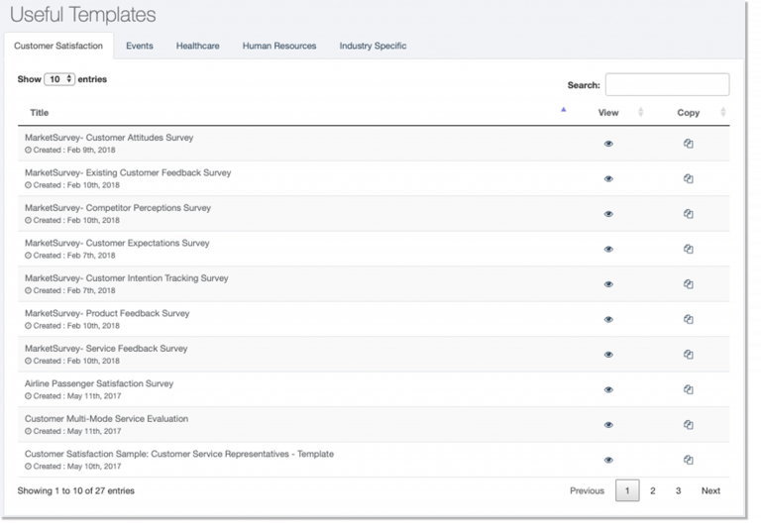This screenshot has height=532, width=761.
Task: Click the MarketSurvey- Existing Customer Feedback Survey title
Action: (128, 172)
